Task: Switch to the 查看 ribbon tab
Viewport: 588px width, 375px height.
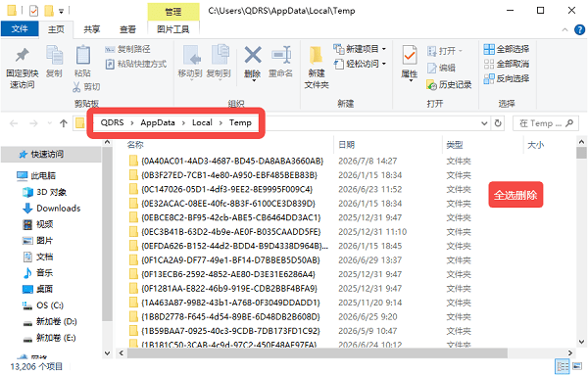Action: [127, 29]
